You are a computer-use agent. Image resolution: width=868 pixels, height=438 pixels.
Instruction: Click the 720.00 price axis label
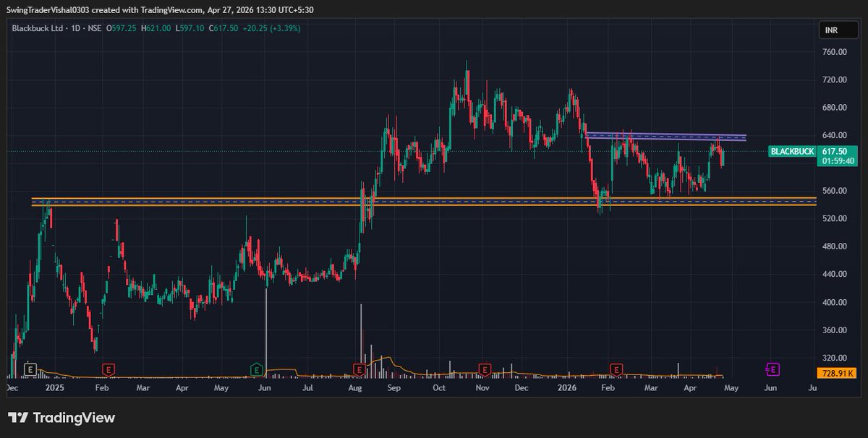point(834,80)
